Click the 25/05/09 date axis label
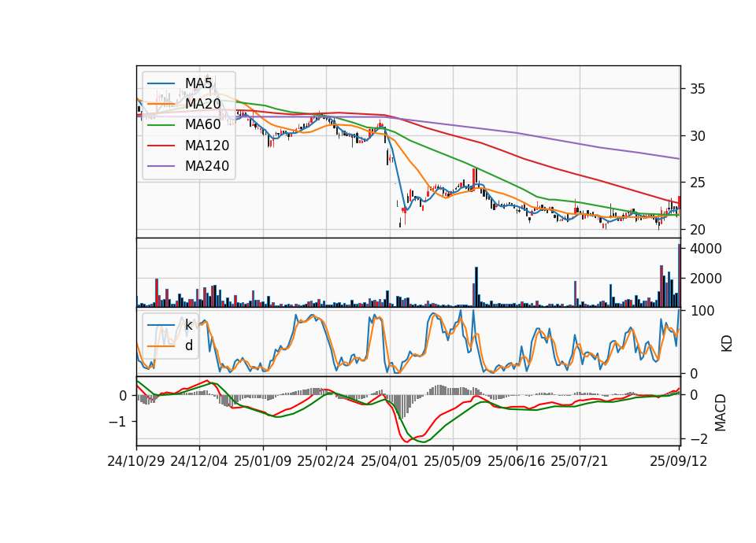756x543 pixels. pyautogui.click(x=453, y=461)
